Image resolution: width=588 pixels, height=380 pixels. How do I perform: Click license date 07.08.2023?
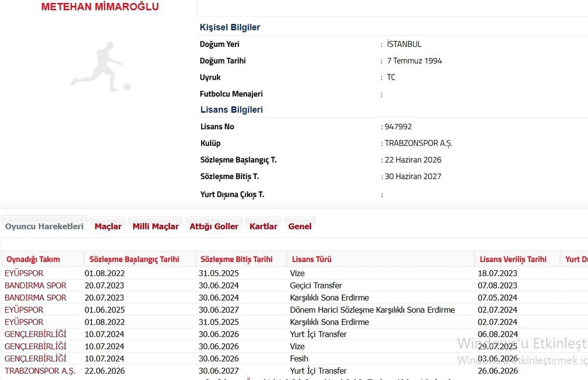pyautogui.click(x=497, y=285)
